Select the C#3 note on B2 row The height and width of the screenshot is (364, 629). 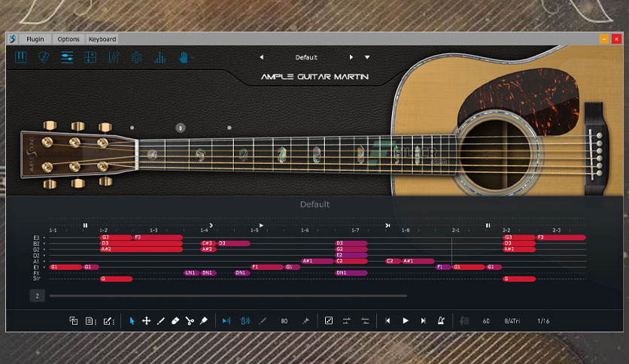click(208, 244)
